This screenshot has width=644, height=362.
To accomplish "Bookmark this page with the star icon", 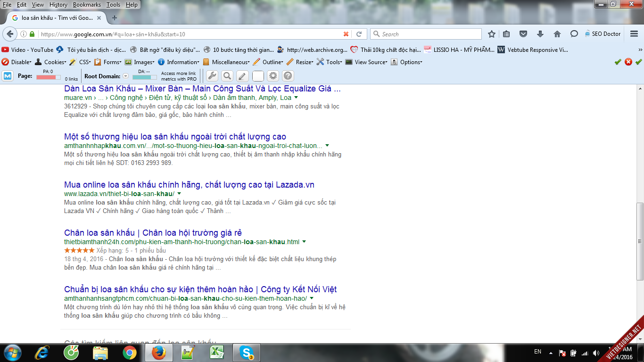I will click(492, 34).
